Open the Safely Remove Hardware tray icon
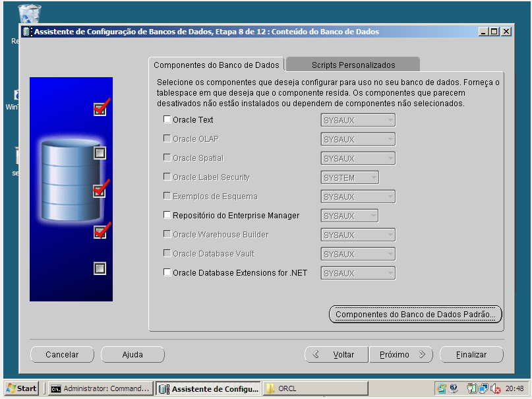 [454, 389]
